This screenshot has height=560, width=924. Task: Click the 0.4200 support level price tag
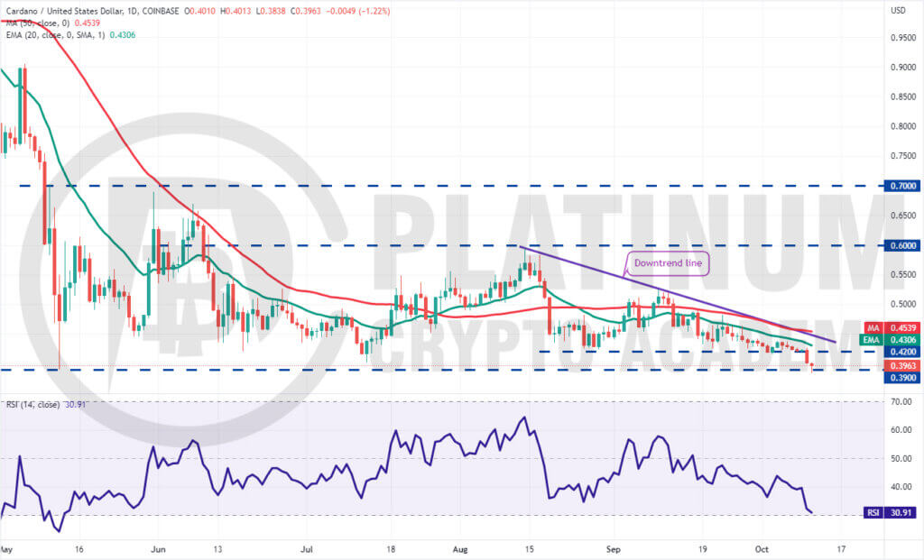pos(901,352)
